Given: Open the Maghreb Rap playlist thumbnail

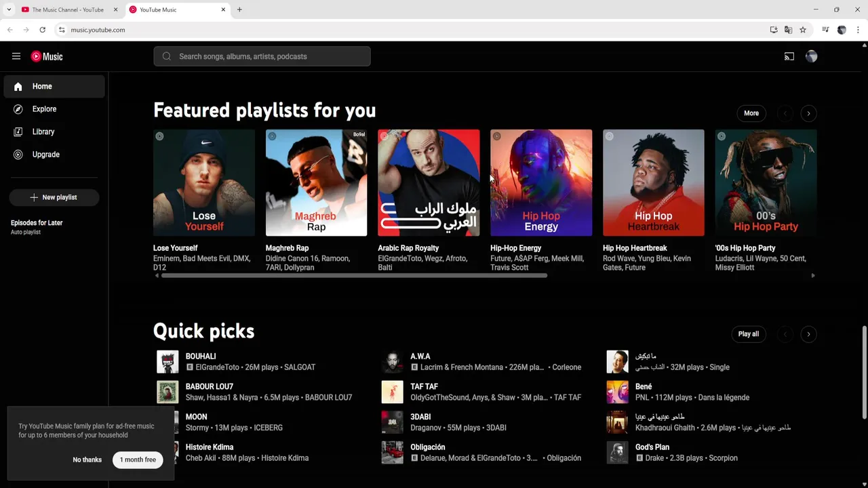Looking at the screenshot, I should (317, 183).
